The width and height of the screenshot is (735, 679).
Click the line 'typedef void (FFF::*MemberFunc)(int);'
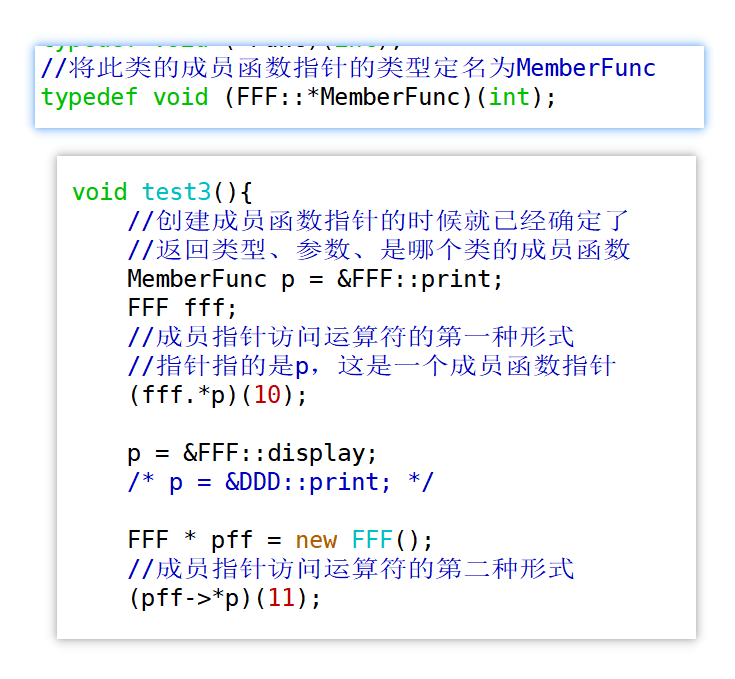[x=298, y=97]
